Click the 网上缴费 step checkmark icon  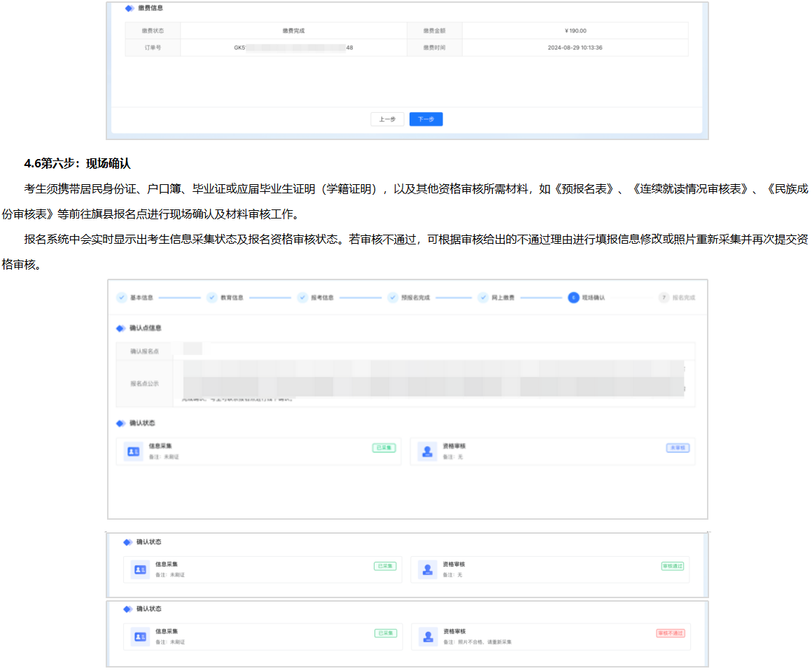[483, 298]
